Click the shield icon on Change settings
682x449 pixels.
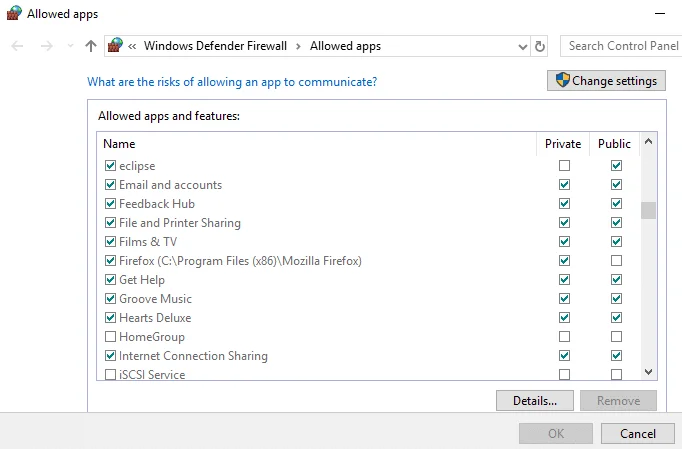[562, 80]
